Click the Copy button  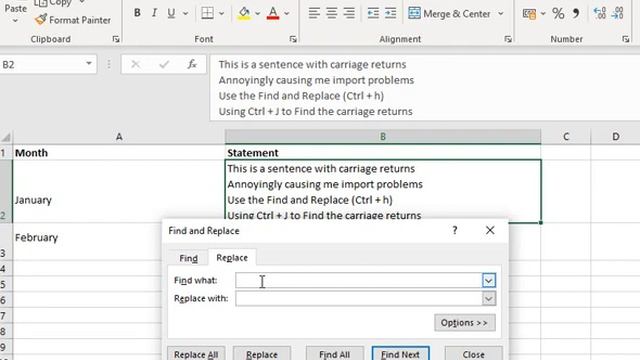coord(53,3)
